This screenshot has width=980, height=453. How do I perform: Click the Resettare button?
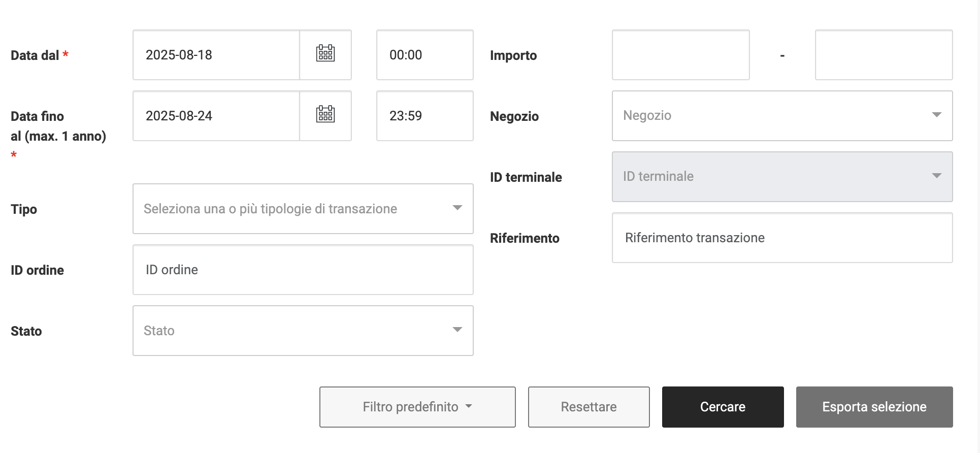click(589, 407)
